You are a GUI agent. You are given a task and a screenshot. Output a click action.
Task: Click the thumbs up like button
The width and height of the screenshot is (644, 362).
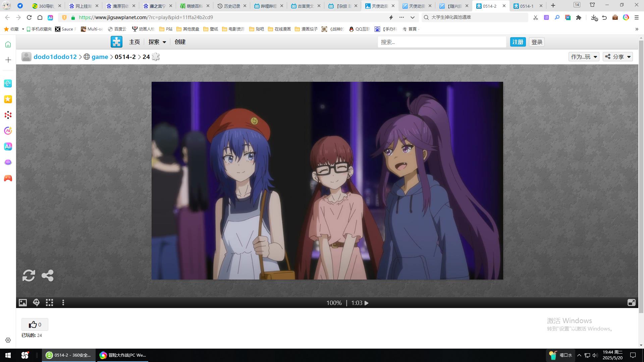35,324
